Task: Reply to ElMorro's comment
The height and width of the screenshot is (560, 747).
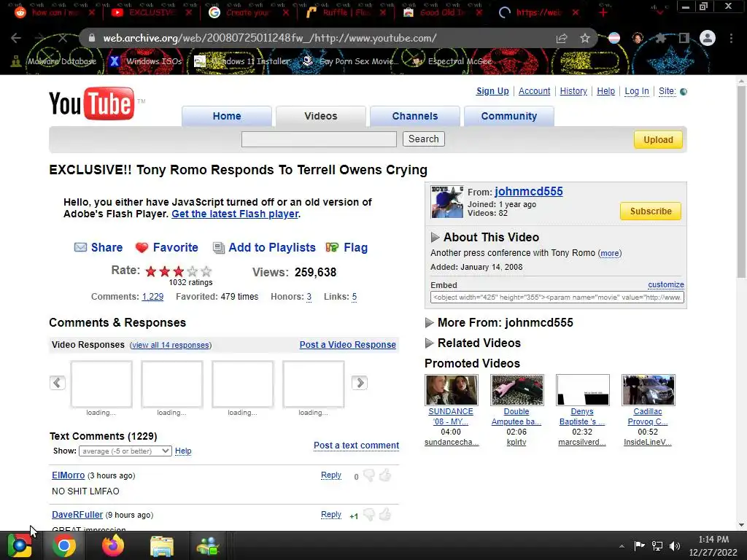Action: (x=330, y=475)
